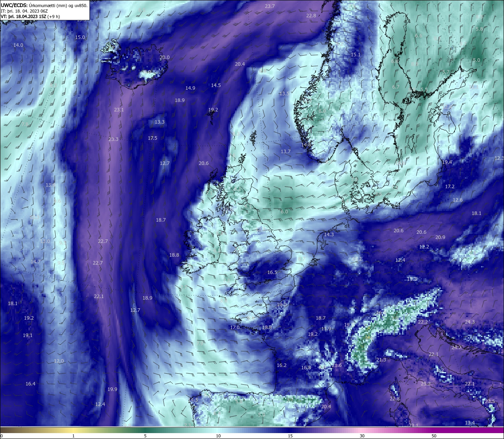The width and height of the screenshot is (504, 439).
Task: Click the 12.6 value on the eastern side
Action: coord(458,200)
